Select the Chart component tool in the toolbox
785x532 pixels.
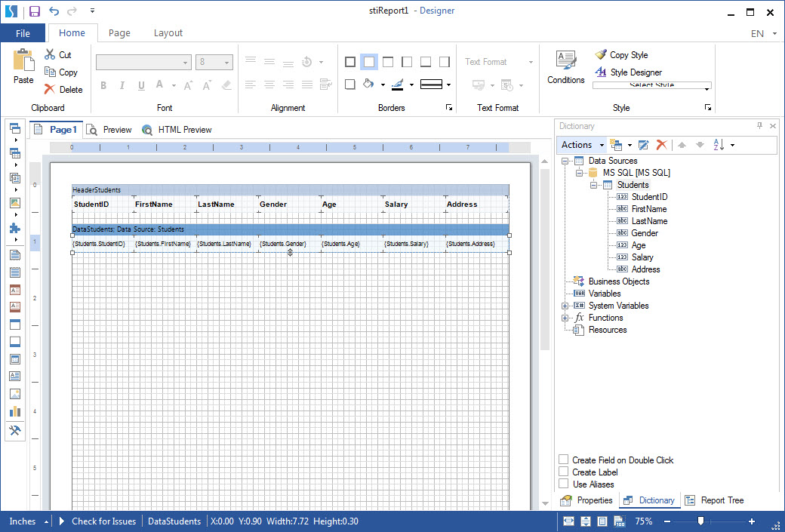tap(15, 411)
